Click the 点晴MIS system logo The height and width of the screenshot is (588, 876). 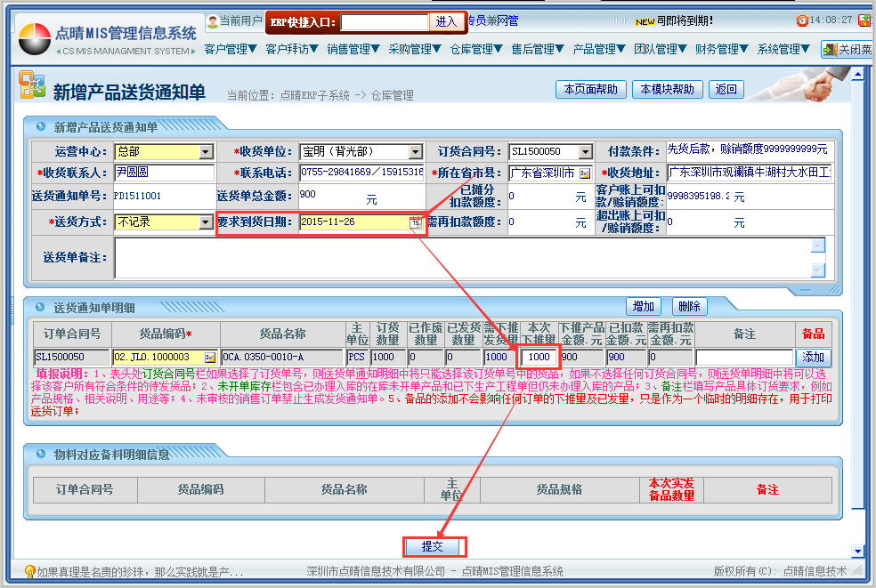(35, 40)
